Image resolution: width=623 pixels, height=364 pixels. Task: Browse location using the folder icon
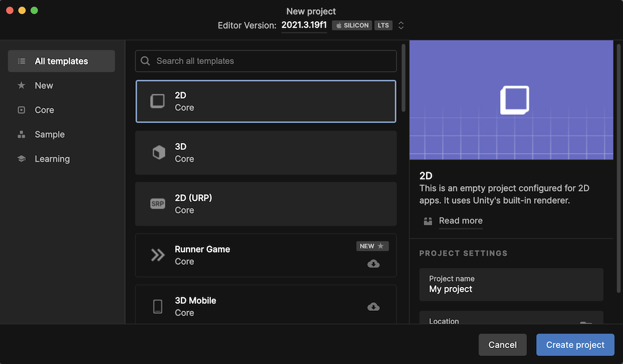(x=586, y=323)
